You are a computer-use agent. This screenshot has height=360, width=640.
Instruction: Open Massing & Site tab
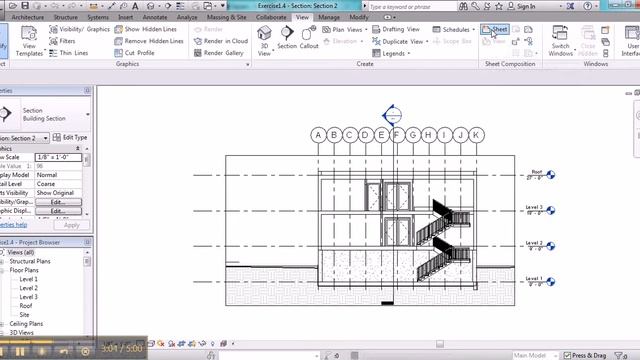tap(227, 18)
